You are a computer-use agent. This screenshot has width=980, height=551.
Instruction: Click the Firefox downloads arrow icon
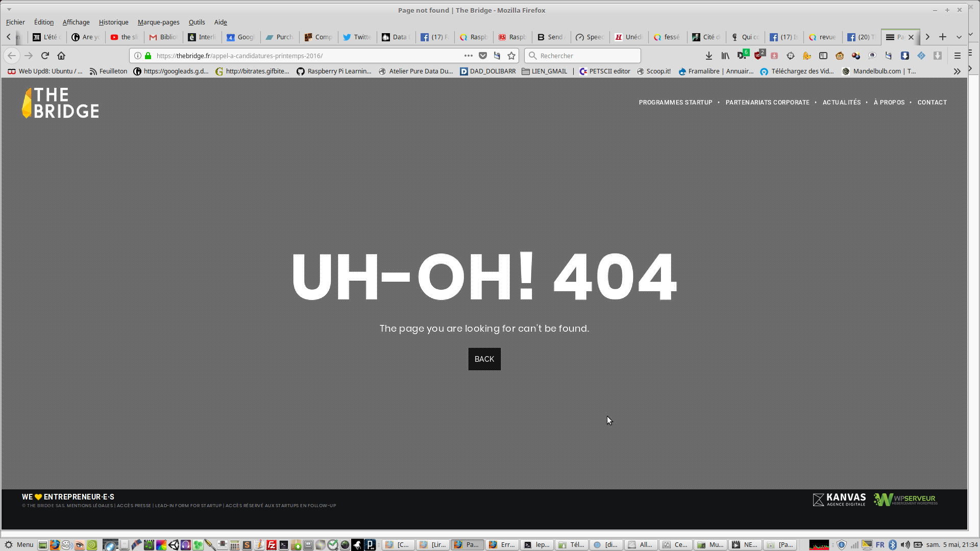(x=709, y=56)
